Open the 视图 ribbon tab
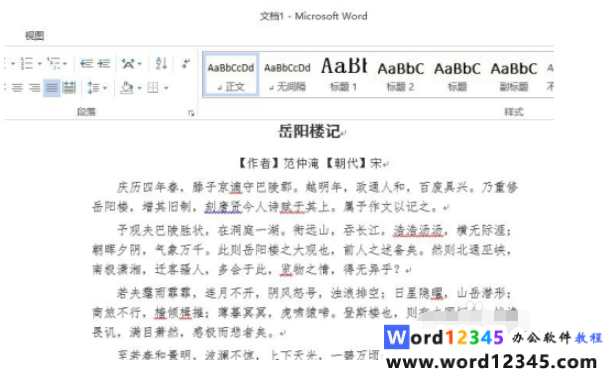 [34, 36]
